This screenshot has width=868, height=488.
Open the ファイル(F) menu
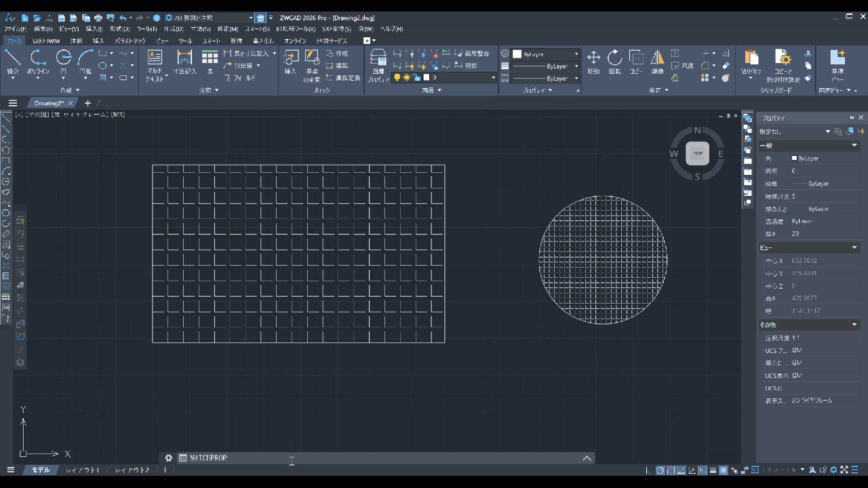point(15,29)
